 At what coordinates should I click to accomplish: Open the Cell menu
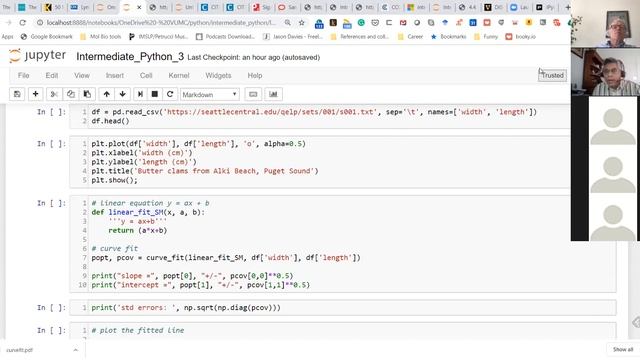coord(146,76)
